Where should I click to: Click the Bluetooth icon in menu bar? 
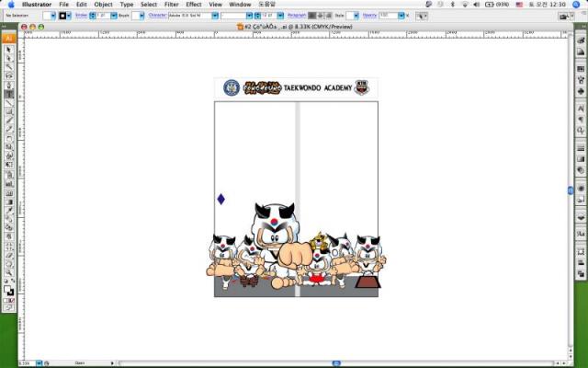452,5
